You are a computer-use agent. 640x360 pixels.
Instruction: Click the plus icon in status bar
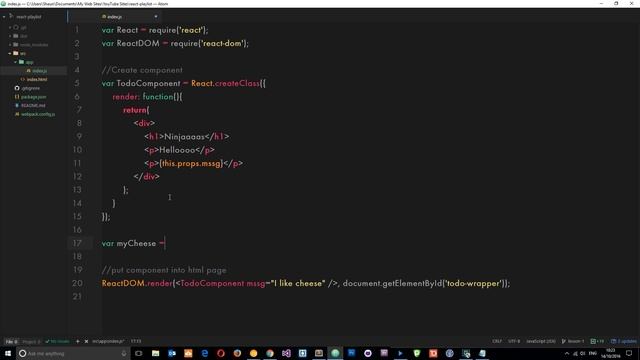coord(78,341)
